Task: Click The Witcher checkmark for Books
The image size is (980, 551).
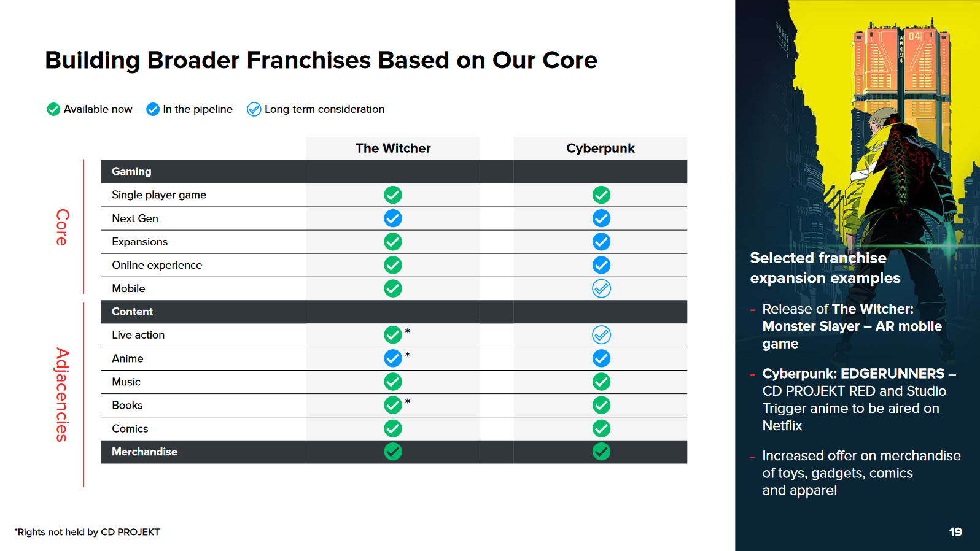Action: (393, 405)
